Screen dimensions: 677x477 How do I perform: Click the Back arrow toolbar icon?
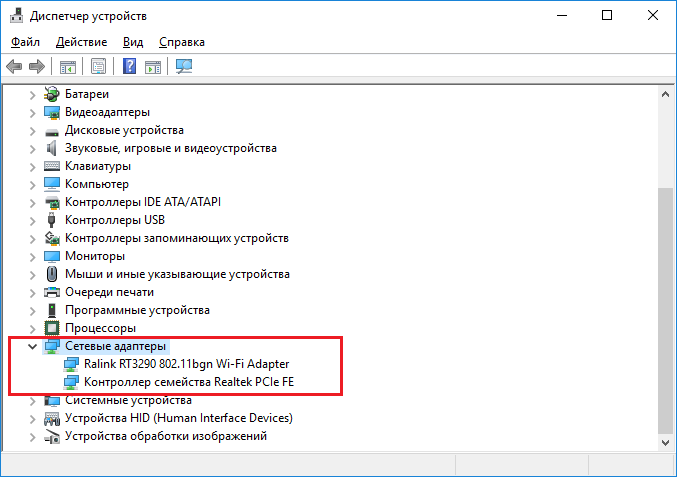(14, 66)
